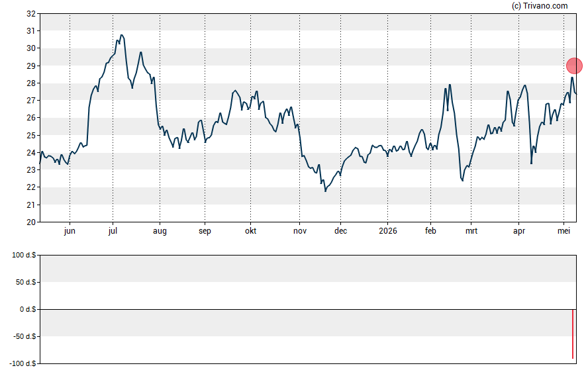Click the '28' price axis value

point(31,83)
